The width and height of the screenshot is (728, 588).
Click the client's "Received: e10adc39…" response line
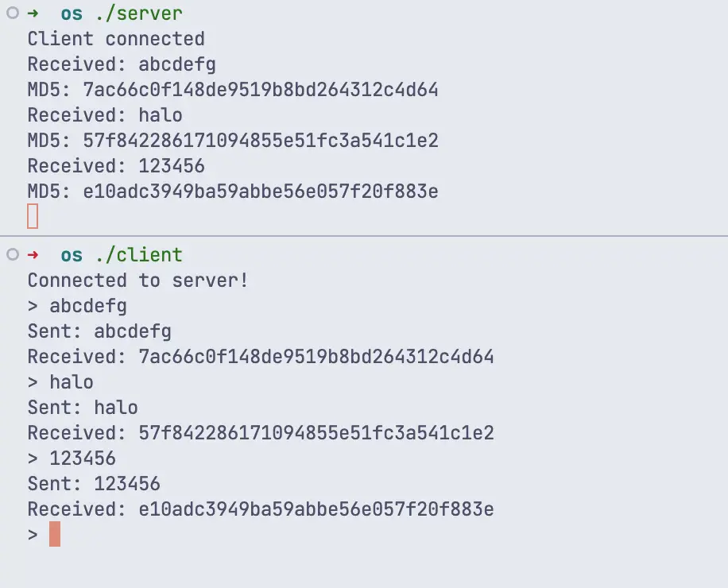(261, 509)
